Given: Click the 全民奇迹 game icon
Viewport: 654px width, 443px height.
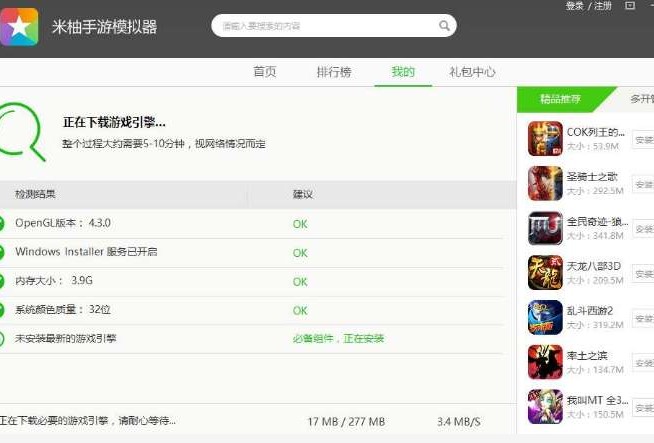Looking at the screenshot, I should 545,228.
